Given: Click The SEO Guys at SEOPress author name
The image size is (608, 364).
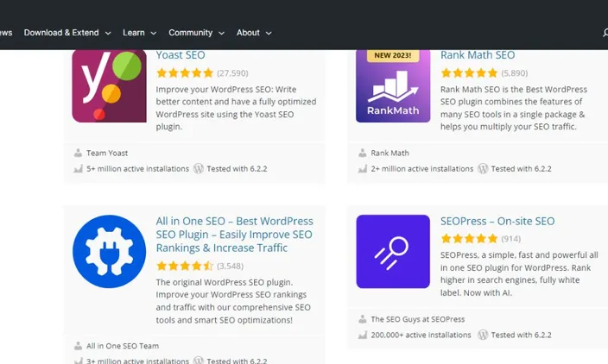Looking at the screenshot, I should (x=418, y=319).
